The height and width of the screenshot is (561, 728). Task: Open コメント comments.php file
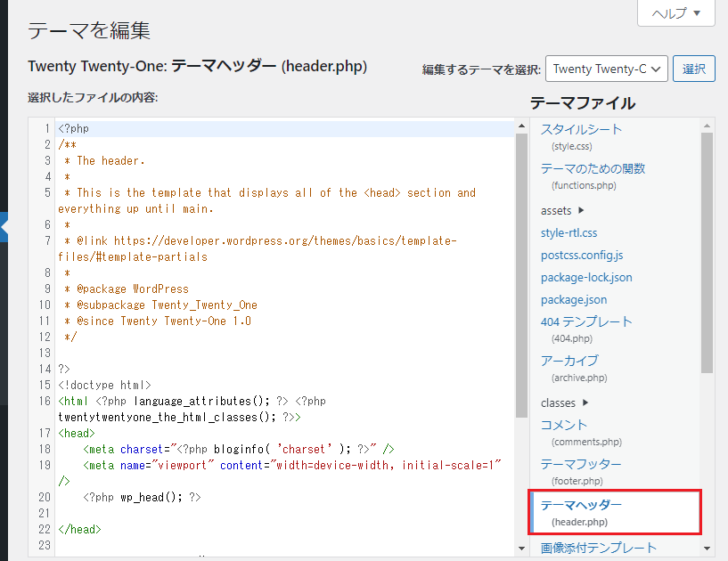point(564,426)
